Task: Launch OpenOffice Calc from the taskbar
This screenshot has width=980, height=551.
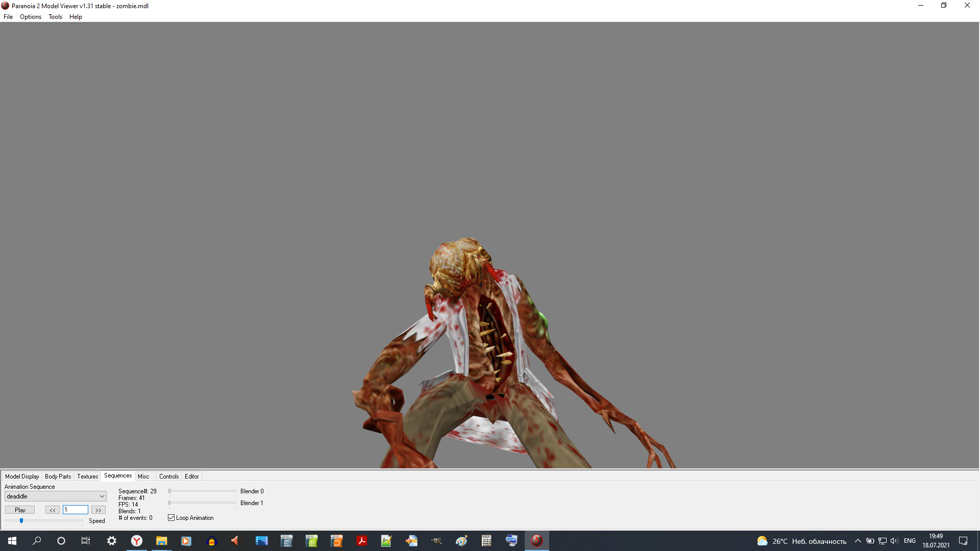Action: coord(311,540)
